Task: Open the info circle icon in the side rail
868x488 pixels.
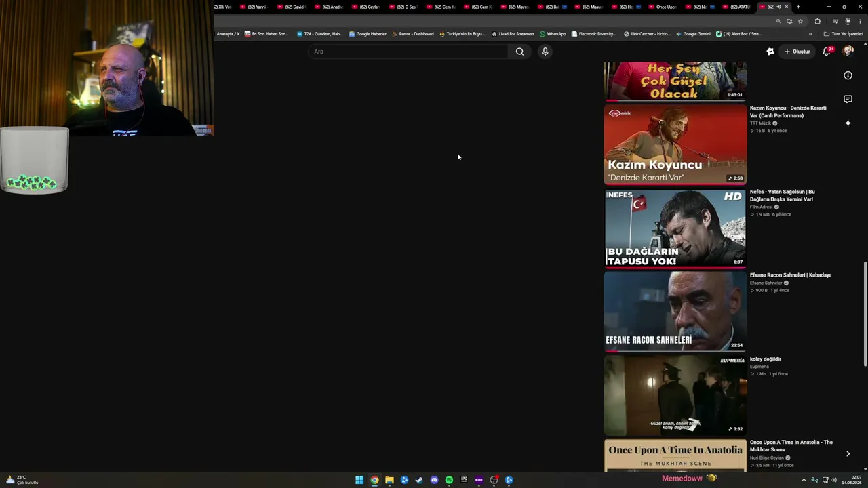Action: point(848,75)
